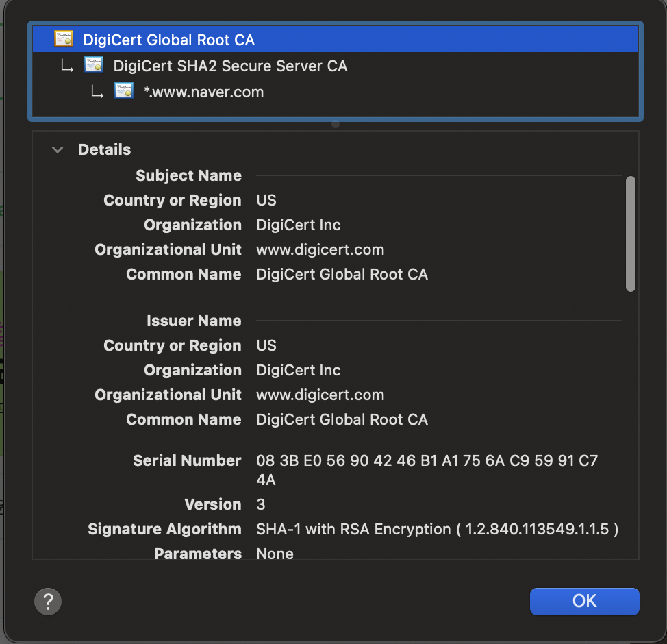Click the *.www.naver.com certificate icon

click(x=124, y=90)
